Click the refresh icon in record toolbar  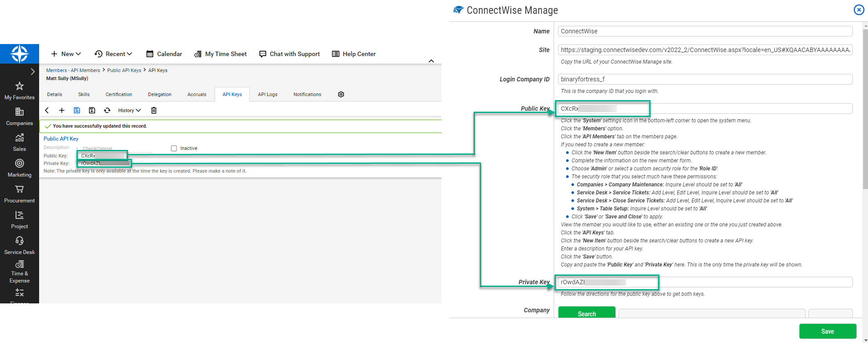(x=107, y=110)
